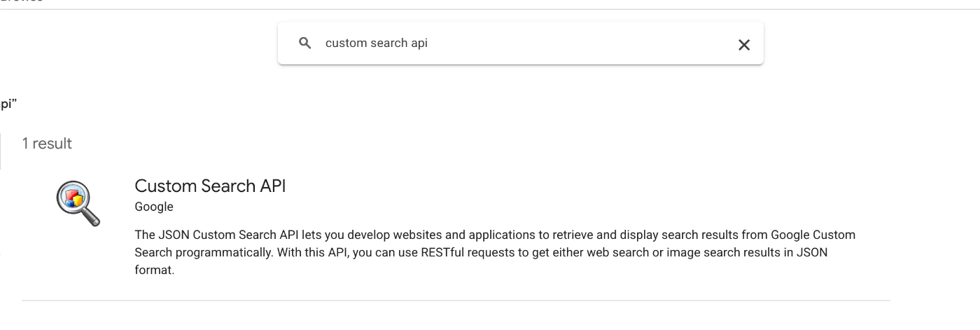Open the Custom Search API result title
980x330 pixels.
click(x=210, y=186)
